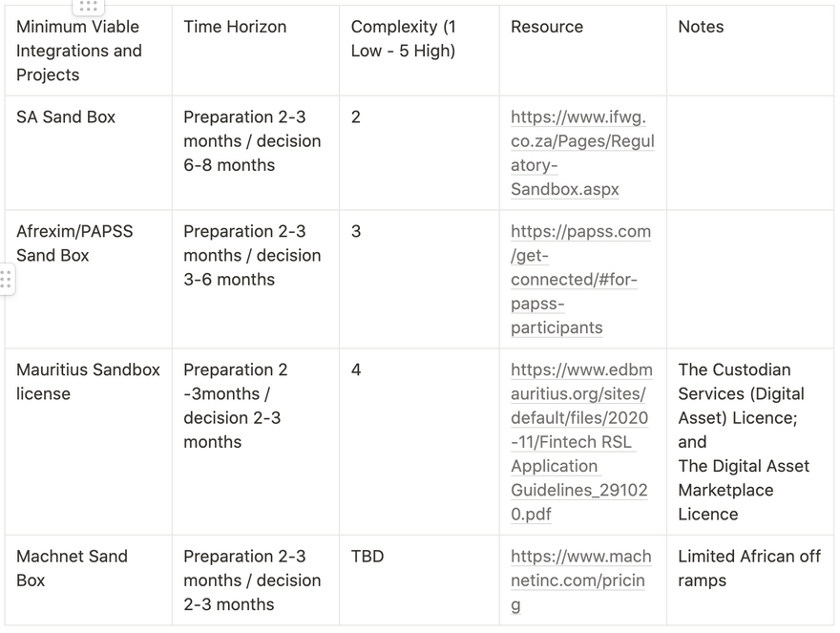Click the empty Notes cell in SA Sand Box row
This screenshot has width=840, height=633.
coord(749,153)
